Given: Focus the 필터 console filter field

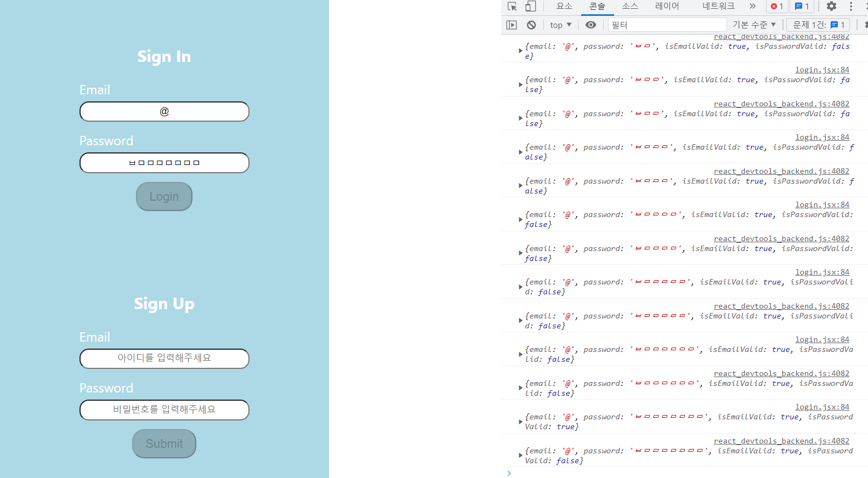Looking at the screenshot, I should [x=667, y=25].
